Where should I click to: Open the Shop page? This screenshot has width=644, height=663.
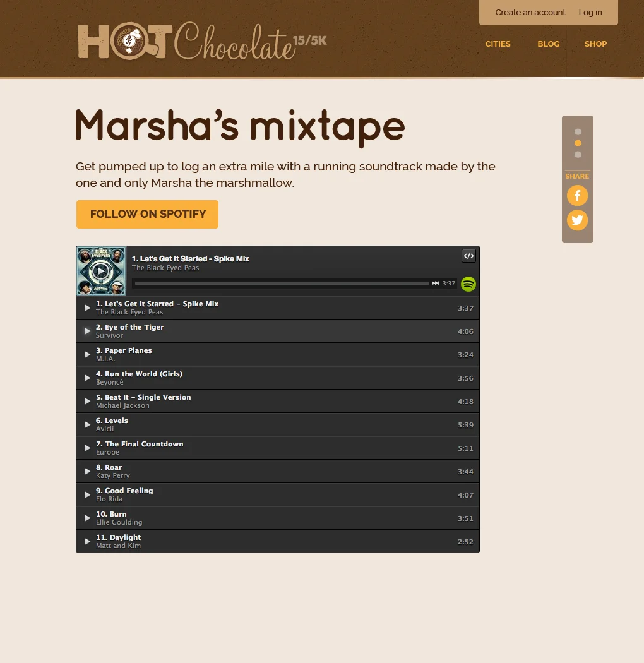point(595,44)
